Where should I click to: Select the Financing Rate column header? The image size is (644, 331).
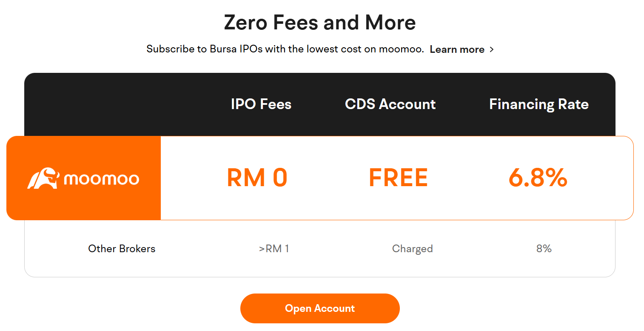(539, 104)
